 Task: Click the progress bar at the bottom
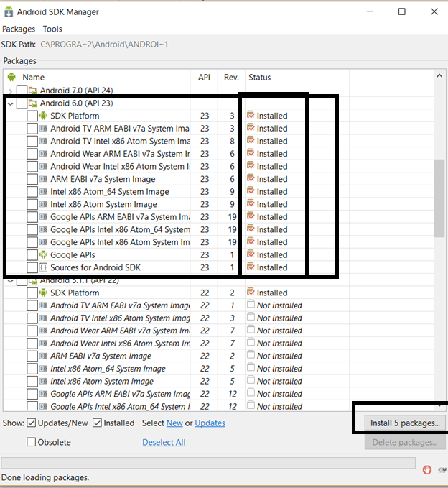click(208, 462)
